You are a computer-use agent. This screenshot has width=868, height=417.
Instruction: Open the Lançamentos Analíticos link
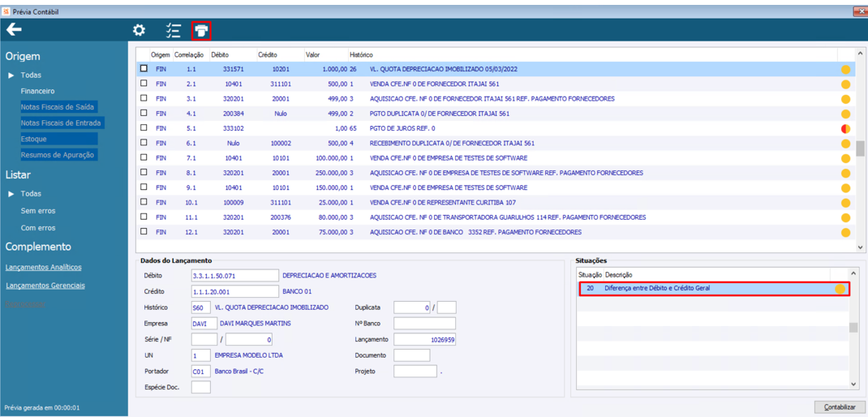click(43, 267)
